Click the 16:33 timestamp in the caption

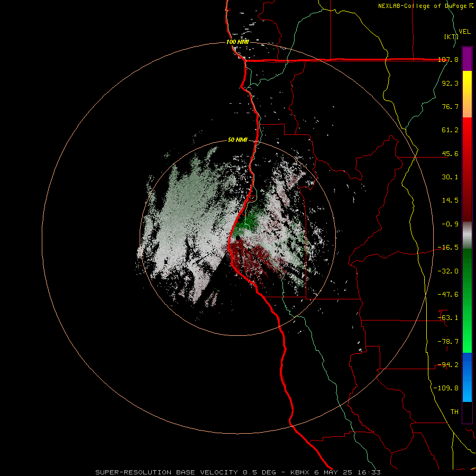tap(369, 472)
